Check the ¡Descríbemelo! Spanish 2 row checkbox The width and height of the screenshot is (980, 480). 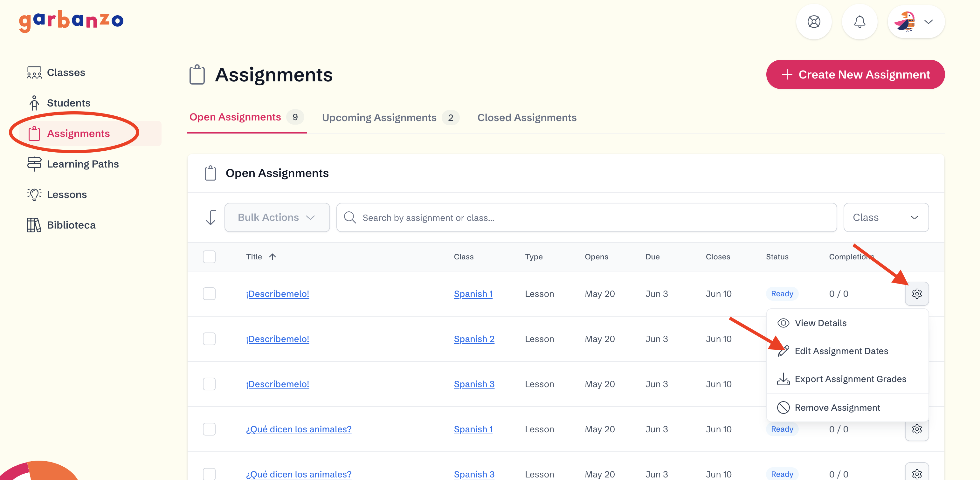(x=209, y=339)
